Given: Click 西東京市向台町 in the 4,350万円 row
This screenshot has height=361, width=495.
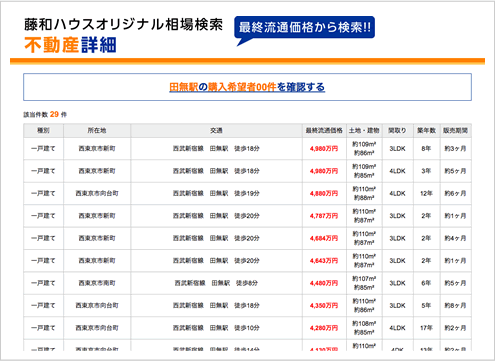Looking at the screenshot, I should click(x=97, y=305).
